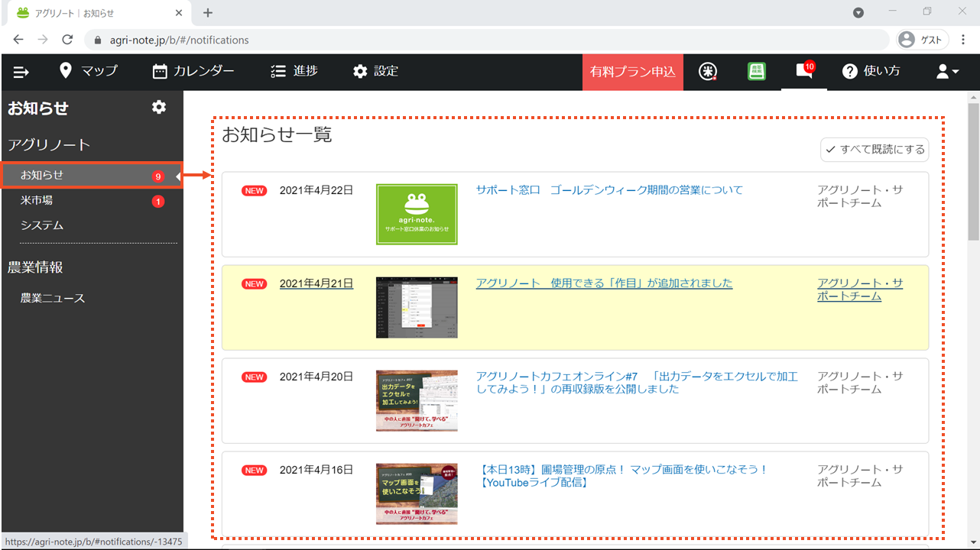Click NEW badge on April 22 notice
This screenshot has height=550, width=980.
[255, 191]
